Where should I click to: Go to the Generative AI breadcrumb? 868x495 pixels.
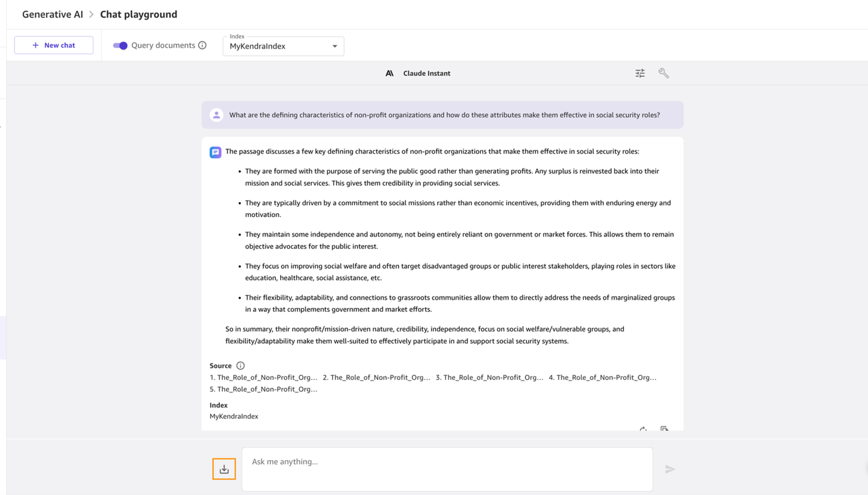[53, 14]
